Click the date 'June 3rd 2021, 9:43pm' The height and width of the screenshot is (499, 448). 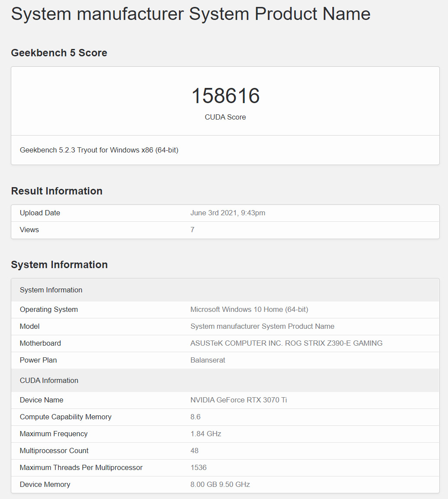tap(227, 213)
